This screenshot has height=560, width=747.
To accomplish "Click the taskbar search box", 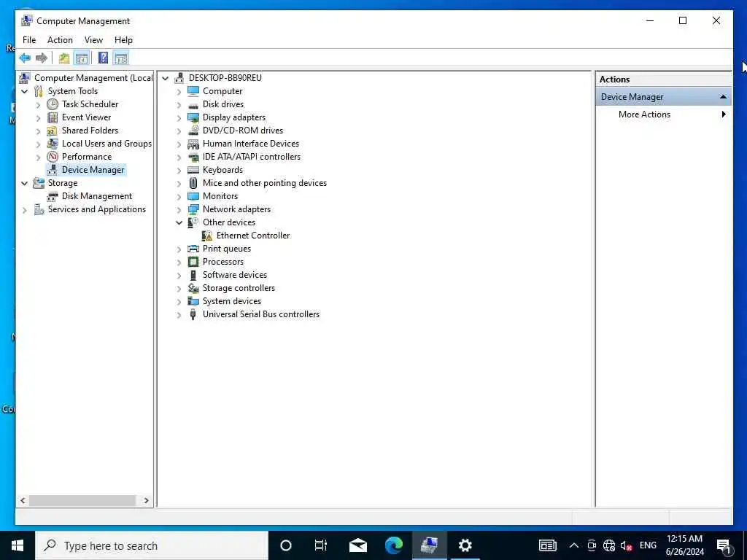I will coord(152,545).
